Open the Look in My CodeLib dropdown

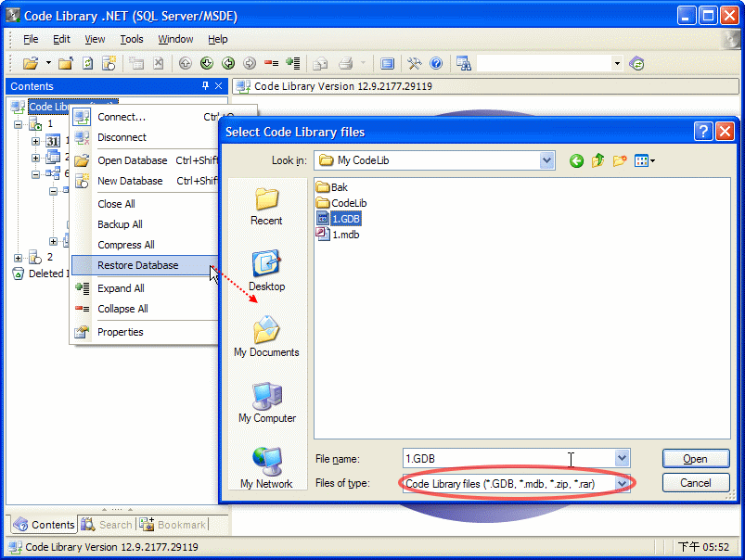pos(546,160)
